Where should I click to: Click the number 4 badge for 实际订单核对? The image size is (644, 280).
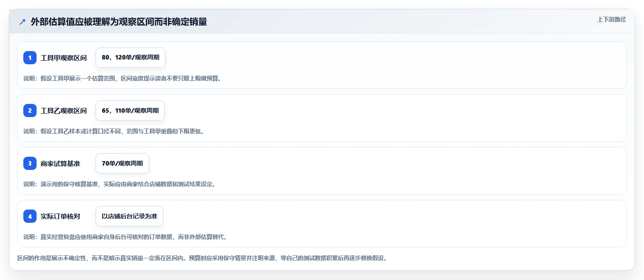[x=30, y=216]
